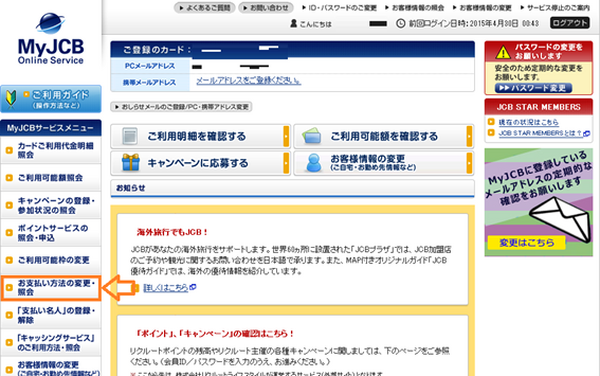Click the MyJCB Online Service logo
The height and width of the screenshot is (376, 600).
pyautogui.click(x=51, y=39)
